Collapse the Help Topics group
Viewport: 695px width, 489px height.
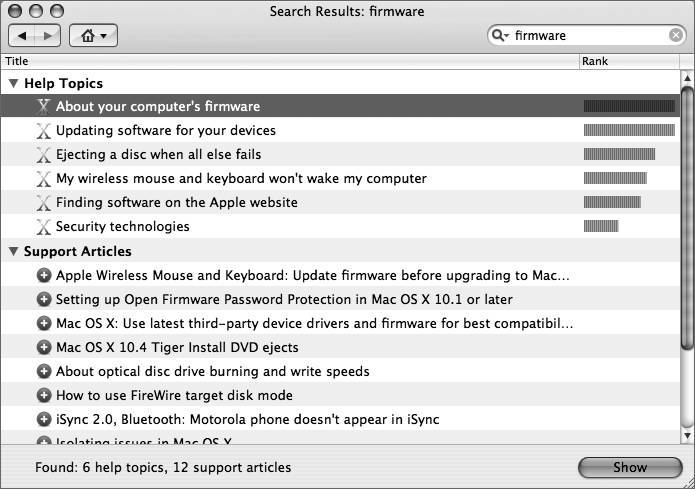click(x=13, y=83)
